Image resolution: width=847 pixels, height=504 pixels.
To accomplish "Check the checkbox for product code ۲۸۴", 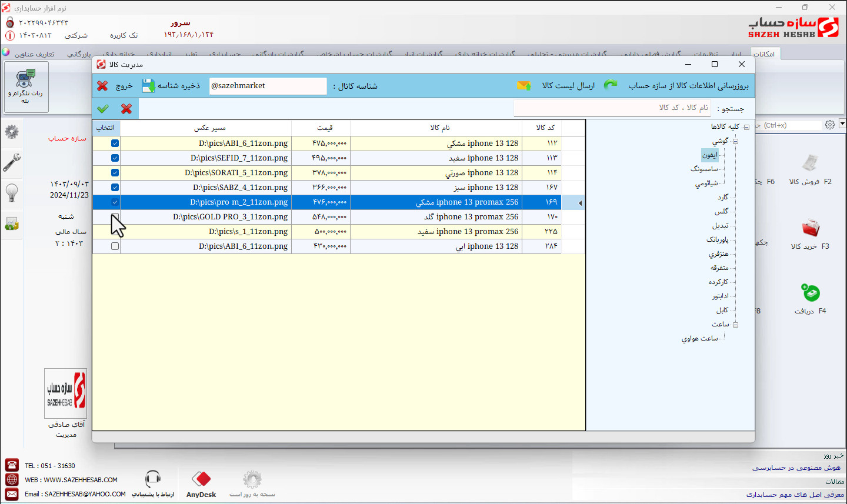I will 115,246.
